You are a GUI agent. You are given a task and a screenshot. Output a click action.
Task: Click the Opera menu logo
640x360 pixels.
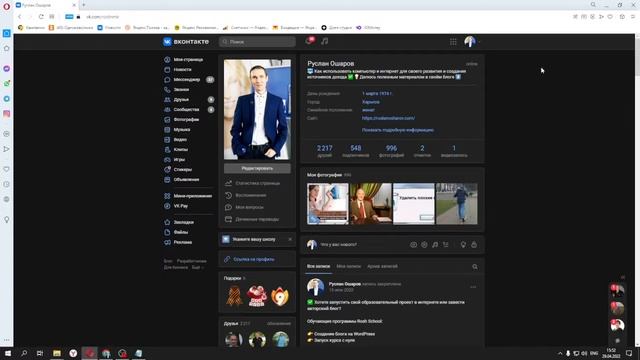(7, 7)
